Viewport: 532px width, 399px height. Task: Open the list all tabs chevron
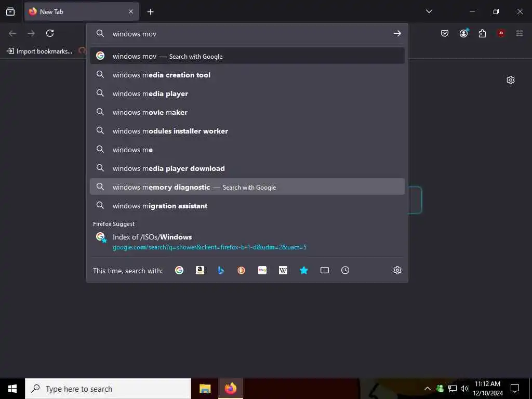point(429,11)
